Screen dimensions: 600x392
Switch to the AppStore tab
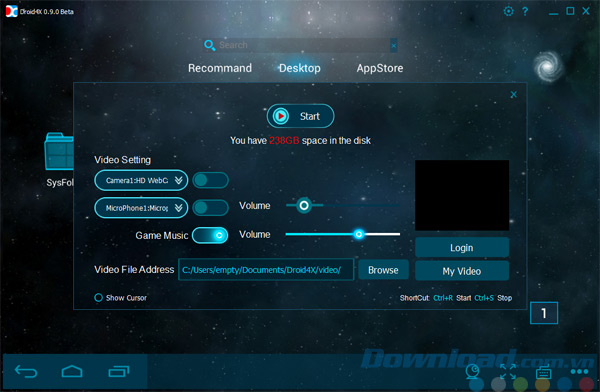pos(380,68)
